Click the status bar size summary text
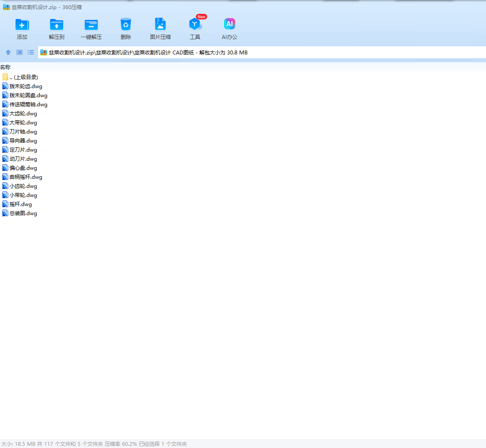 [x=94, y=444]
